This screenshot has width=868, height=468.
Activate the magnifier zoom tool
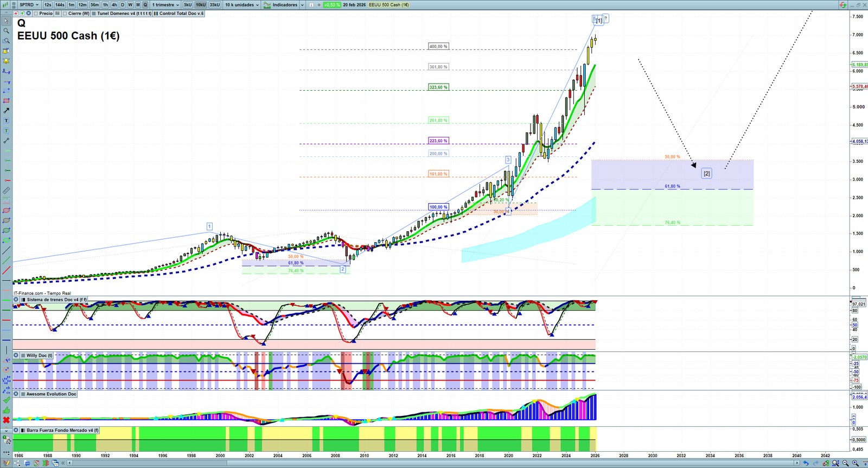pos(7,31)
